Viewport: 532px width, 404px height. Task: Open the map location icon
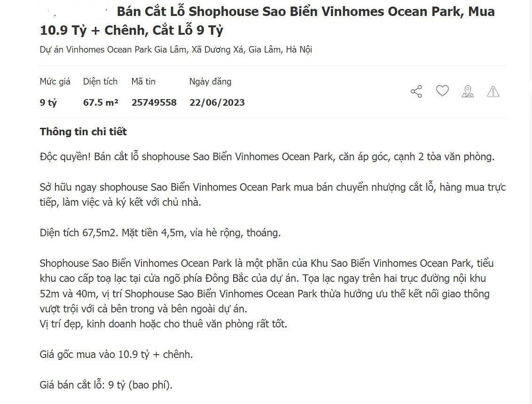(x=468, y=91)
